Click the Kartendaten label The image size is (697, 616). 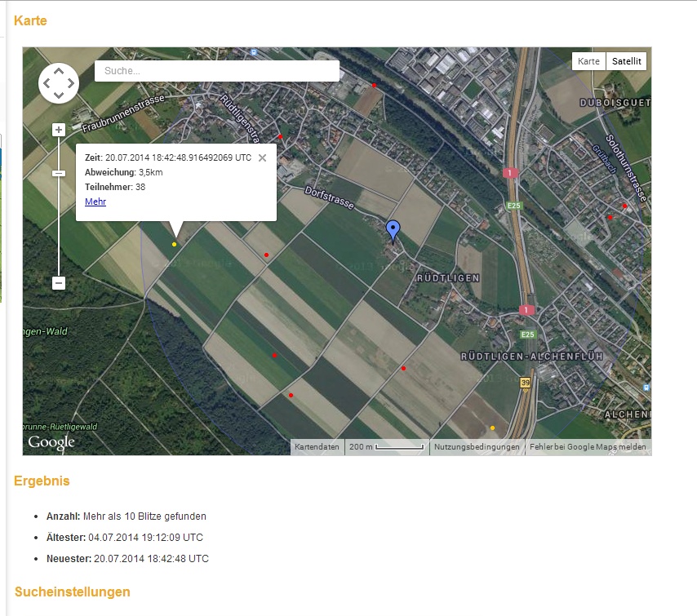(x=317, y=447)
